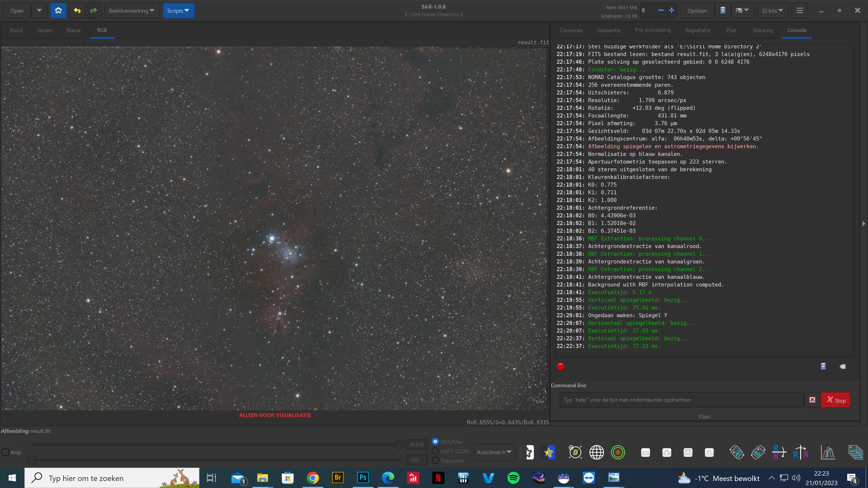Open the Pré-processing tab
868x488 pixels.
(x=653, y=30)
